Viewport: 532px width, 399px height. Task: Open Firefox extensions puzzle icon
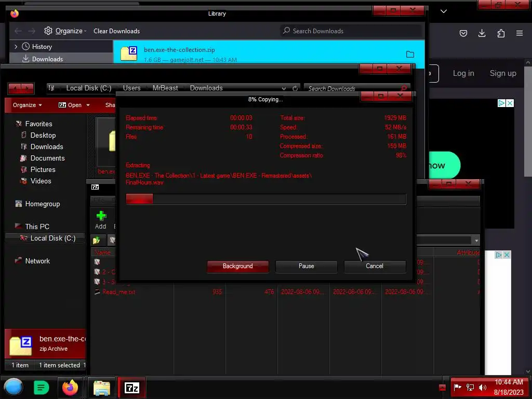tap(501, 33)
